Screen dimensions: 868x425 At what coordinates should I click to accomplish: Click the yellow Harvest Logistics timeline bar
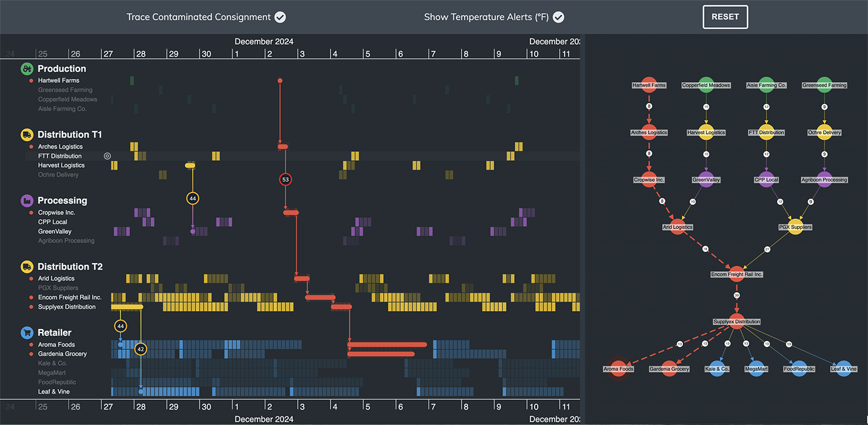tap(190, 165)
